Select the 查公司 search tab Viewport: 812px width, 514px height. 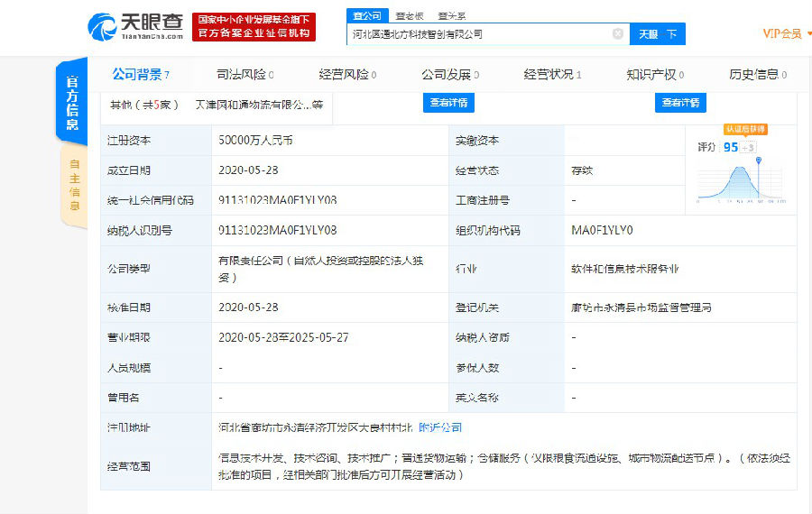pyautogui.click(x=367, y=16)
